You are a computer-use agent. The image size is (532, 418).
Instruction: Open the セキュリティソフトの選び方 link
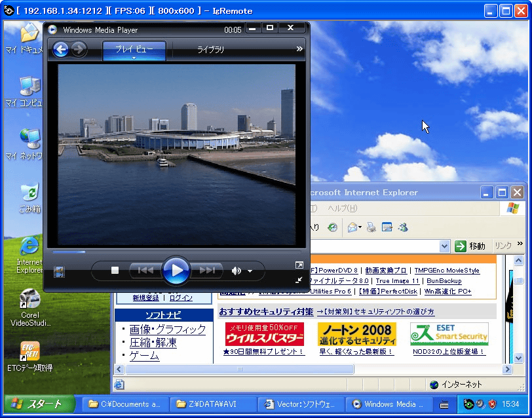(x=375, y=311)
